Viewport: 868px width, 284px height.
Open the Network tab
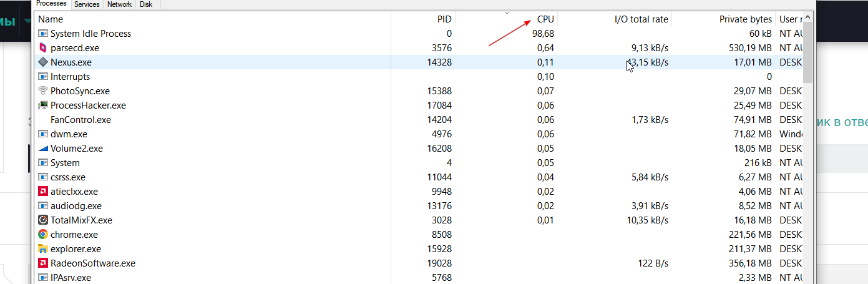click(119, 4)
